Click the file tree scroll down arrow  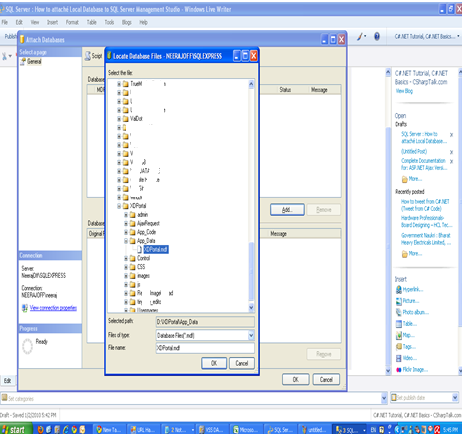point(251,307)
